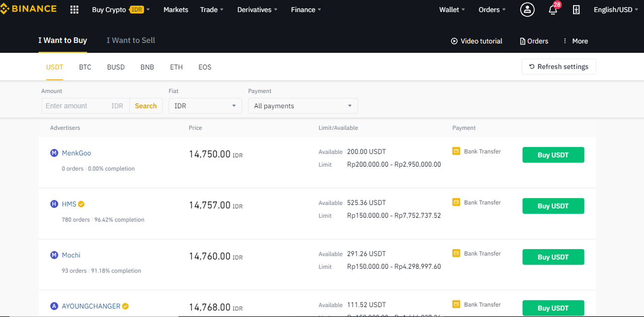The width and height of the screenshot is (644, 317).
Task: Open the notifications bell icon
Action: (x=553, y=10)
